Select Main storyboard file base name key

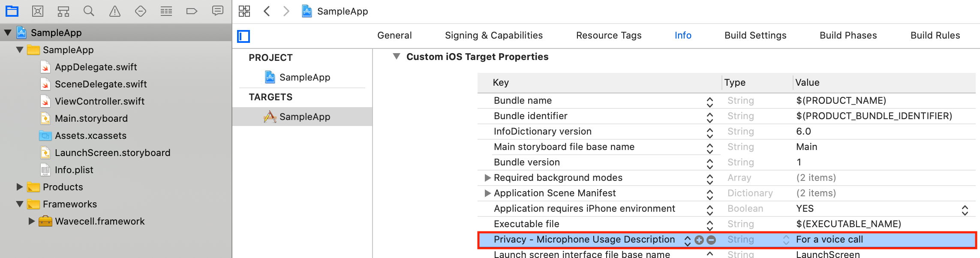click(564, 147)
